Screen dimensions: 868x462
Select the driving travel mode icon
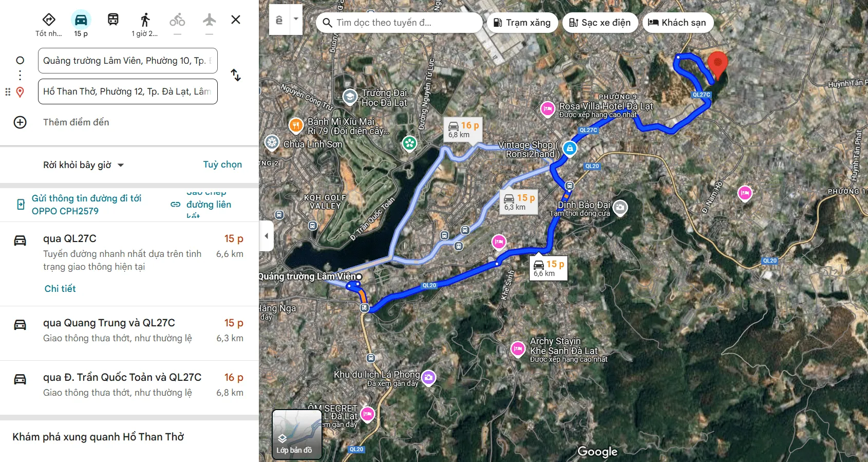[81, 20]
